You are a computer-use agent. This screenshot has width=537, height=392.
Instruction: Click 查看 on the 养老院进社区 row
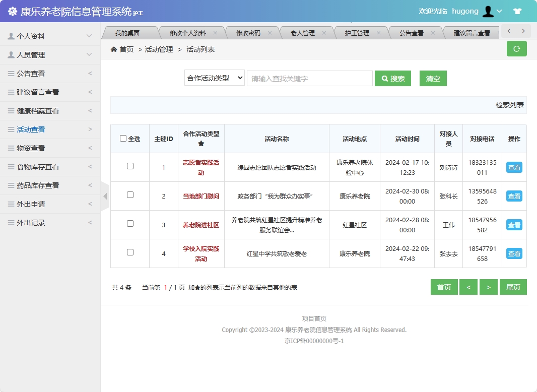(x=514, y=225)
